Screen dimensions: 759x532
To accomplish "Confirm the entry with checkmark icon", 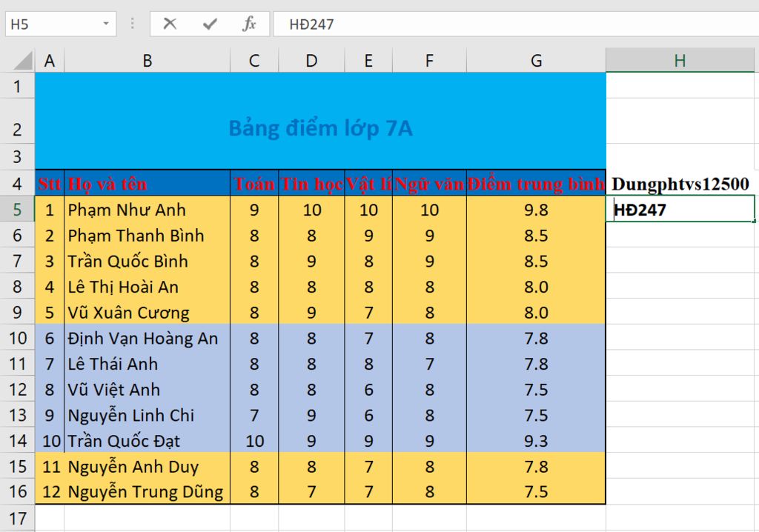I will 210,23.
